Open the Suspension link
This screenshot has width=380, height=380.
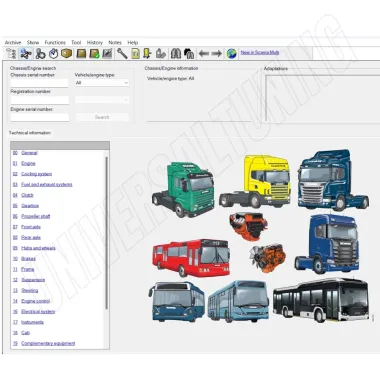(33, 280)
